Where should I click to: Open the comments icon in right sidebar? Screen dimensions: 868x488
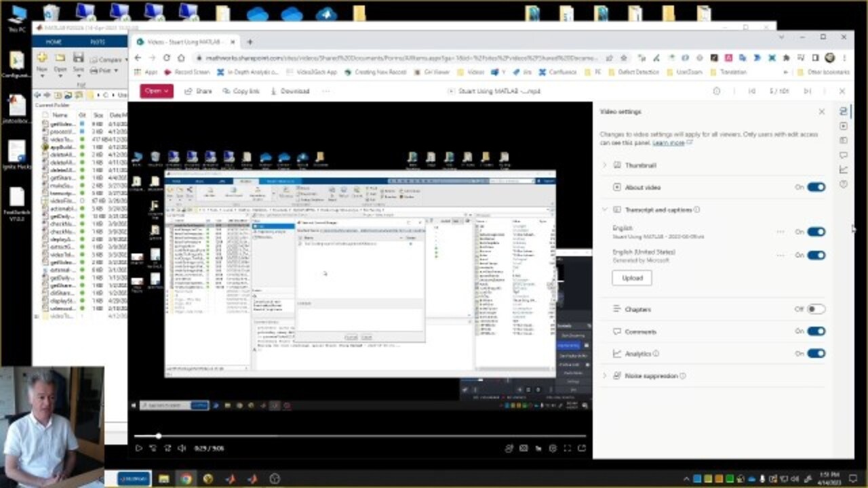(x=844, y=155)
